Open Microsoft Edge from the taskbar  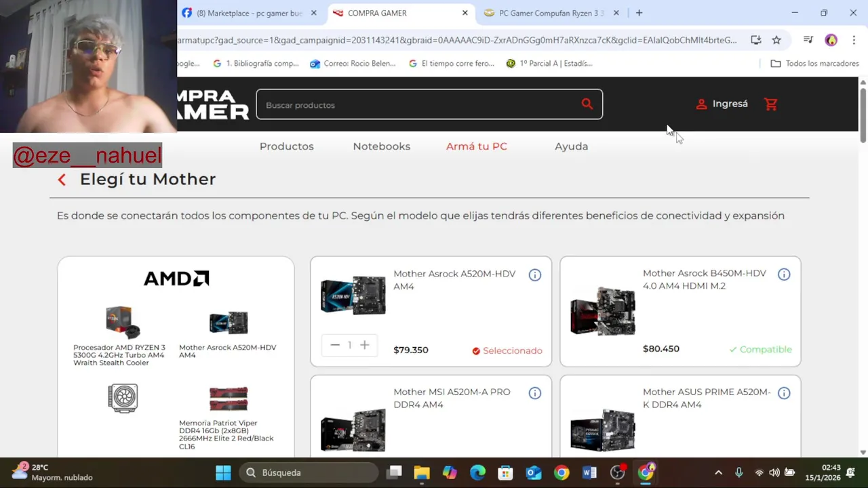[x=477, y=472]
